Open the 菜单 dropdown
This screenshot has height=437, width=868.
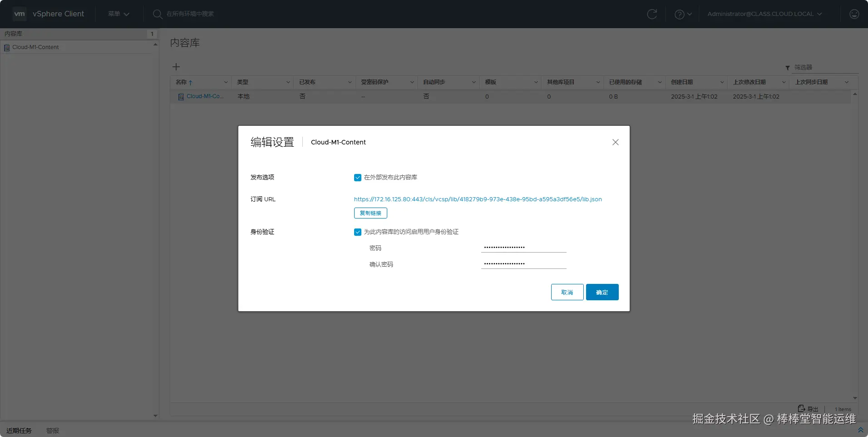118,14
